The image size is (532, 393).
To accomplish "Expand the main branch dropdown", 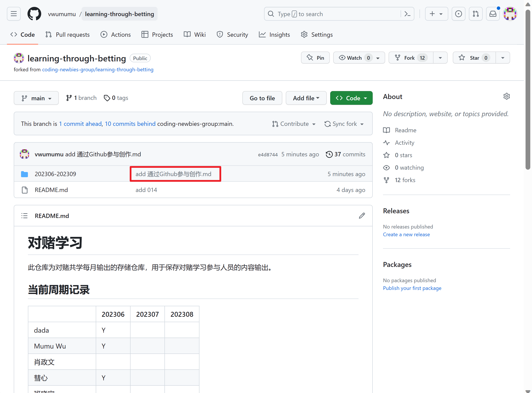I will 36,98.
